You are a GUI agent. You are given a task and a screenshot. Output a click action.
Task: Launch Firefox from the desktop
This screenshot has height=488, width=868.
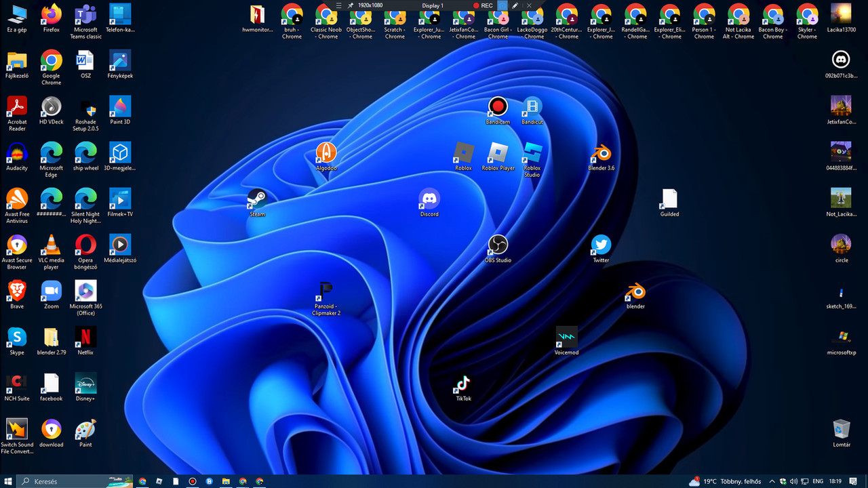52,18
